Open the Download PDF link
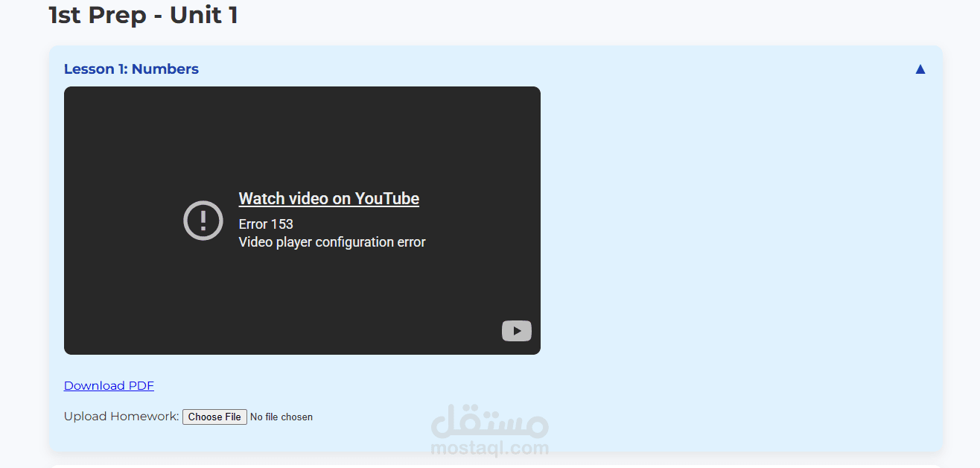 (109, 386)
